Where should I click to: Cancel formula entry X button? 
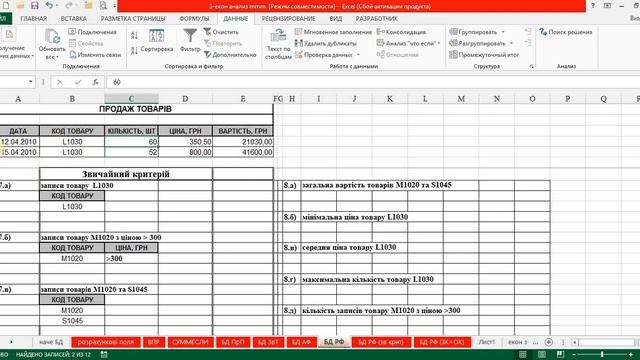(x=60, y=82)
